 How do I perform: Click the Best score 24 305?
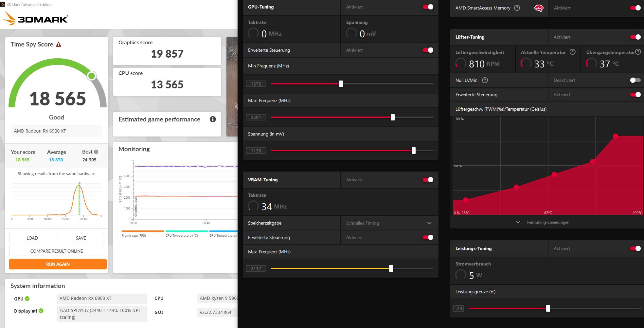pos(89,160)
